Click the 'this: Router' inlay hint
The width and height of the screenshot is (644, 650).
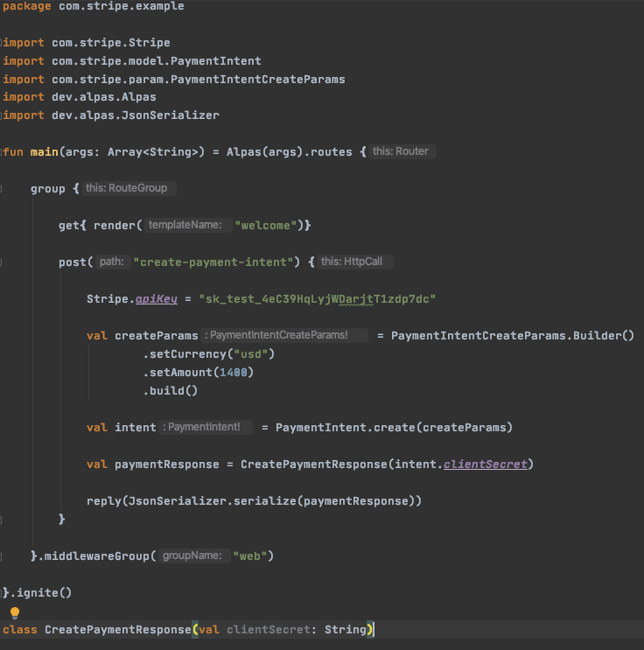tap(401, 151)
